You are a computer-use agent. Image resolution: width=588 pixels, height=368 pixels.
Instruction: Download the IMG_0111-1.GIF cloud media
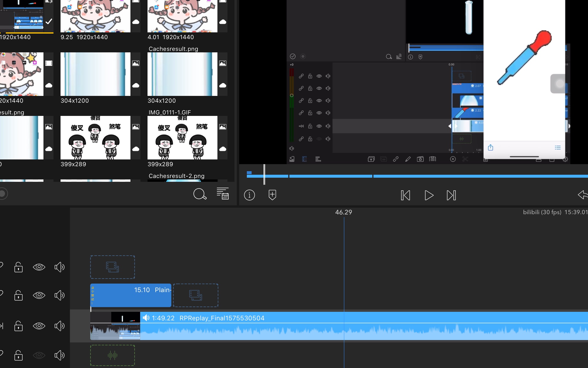pos(223,149)
